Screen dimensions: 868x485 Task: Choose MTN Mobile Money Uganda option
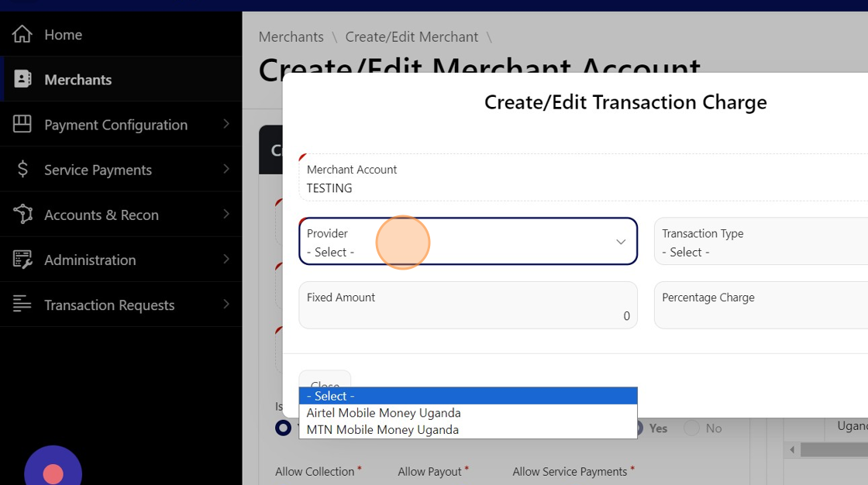(x=383, y=430)
